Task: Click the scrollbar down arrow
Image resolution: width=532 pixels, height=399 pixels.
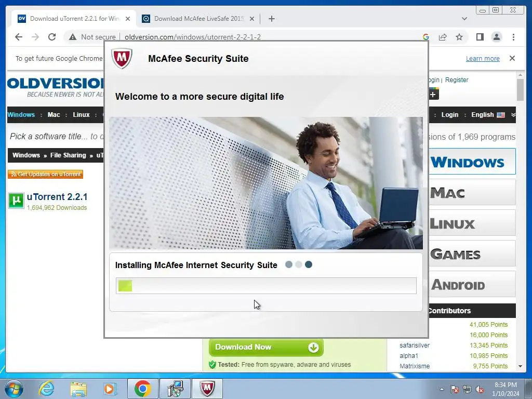Action: click(x=520, y=366)
